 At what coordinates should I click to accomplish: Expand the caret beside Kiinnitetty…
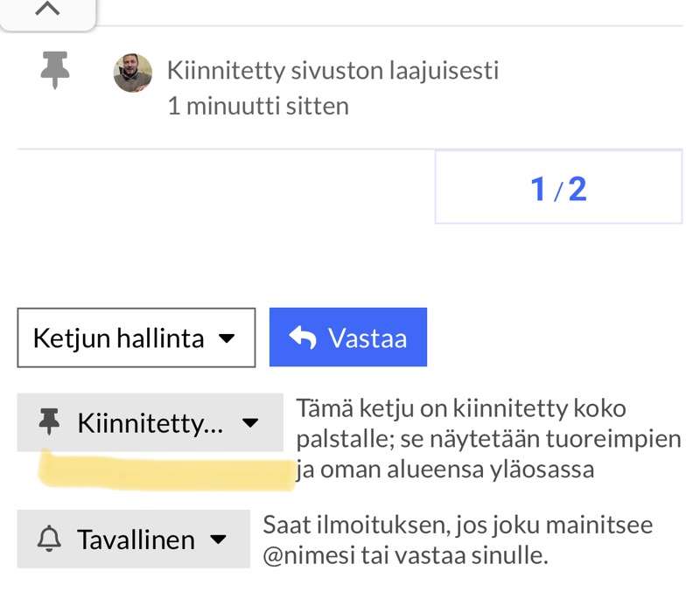click(x=250, y=423)
